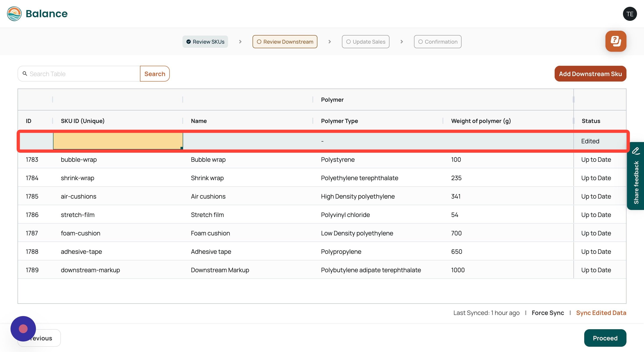Click the weight 235 cell

pyautogui.click(x=508, y=178)
